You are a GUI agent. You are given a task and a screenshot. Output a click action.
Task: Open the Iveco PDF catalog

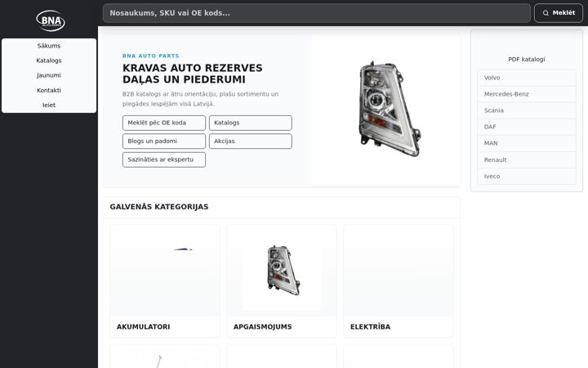click(527, 176)
